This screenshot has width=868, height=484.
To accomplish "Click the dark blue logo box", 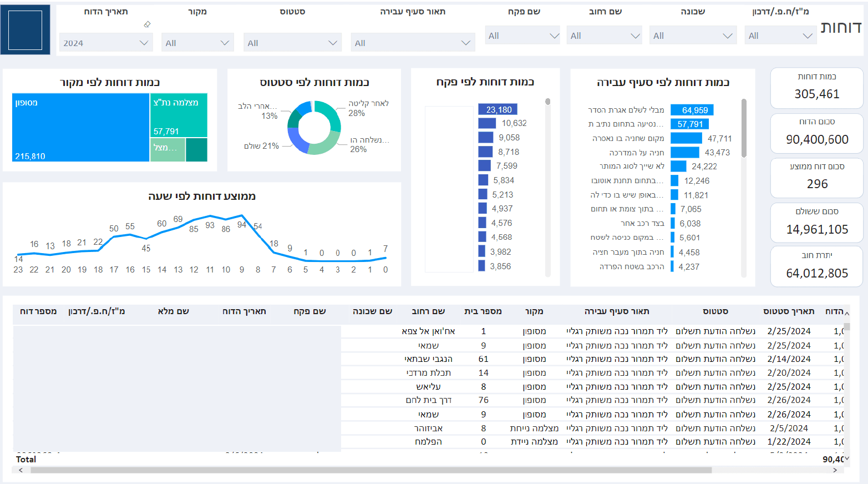I will [26, 30].
